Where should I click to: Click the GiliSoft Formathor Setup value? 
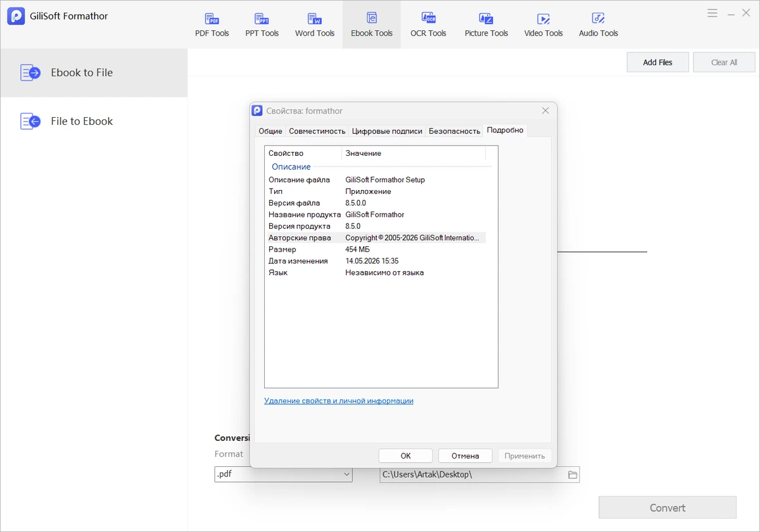point(385,180)
